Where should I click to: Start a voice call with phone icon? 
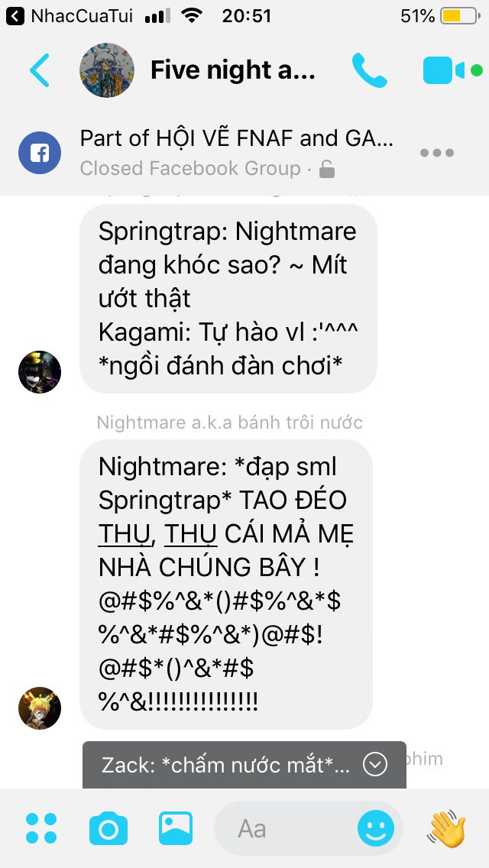(369, 70)
